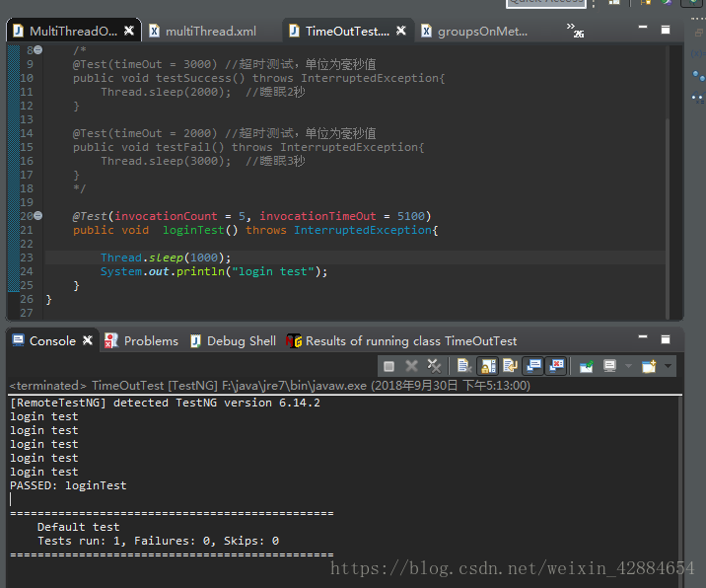
Task: Click the Console vertical scrollbar
Action: (680, 491)
